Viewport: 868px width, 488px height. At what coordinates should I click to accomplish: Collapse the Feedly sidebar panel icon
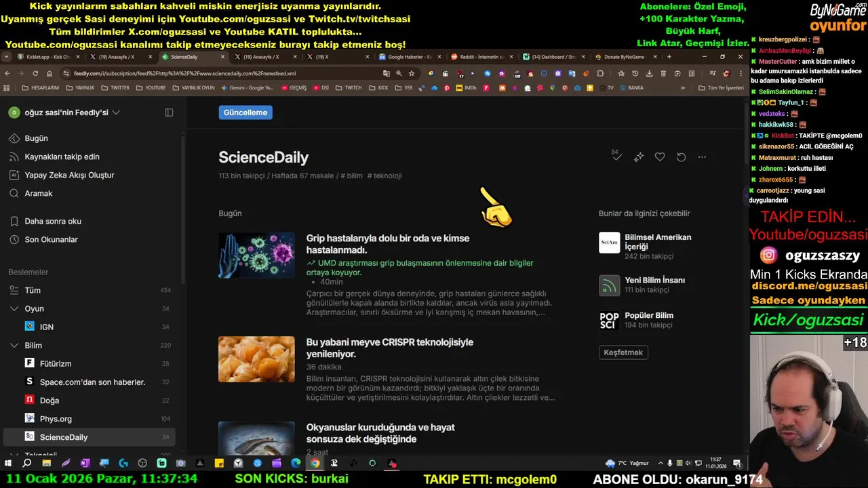(x=169, y=113)
